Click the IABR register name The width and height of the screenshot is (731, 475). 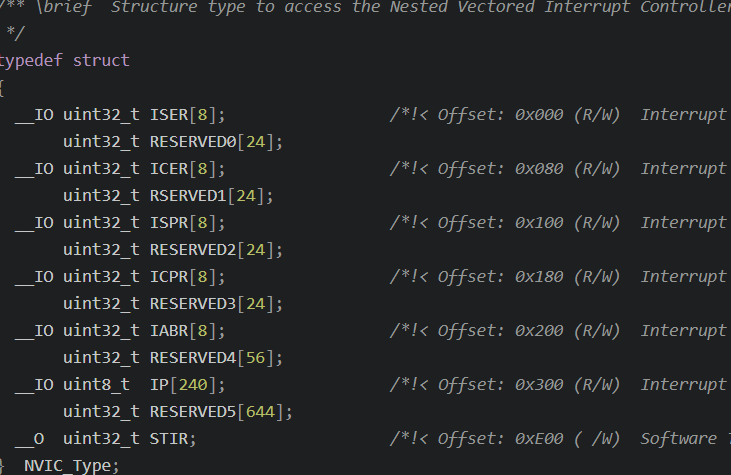pyautogui.click(x=169, y=331)
